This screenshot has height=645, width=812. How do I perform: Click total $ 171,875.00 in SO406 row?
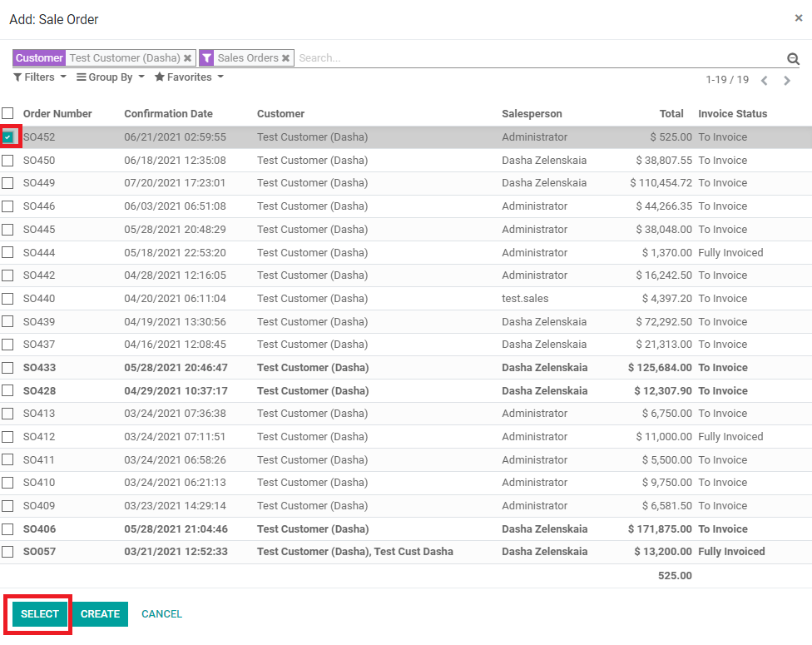[x=660, y=529]
